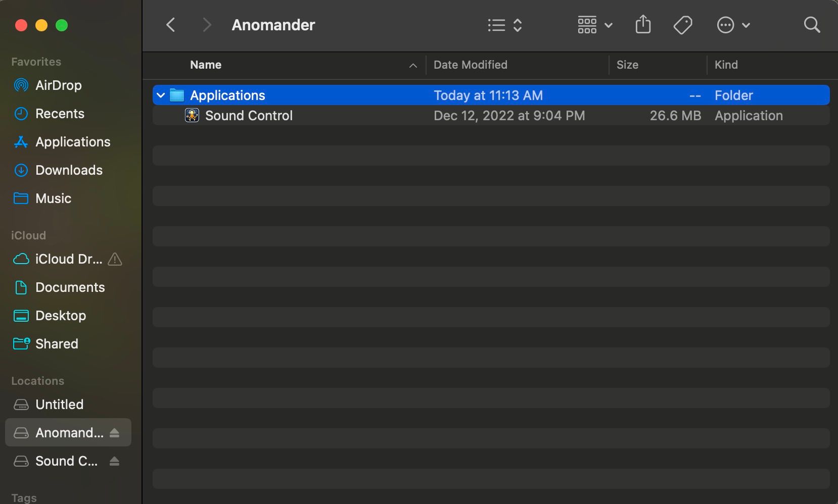This screenshot has width=838, height=504.
Task: Click the Documents page icon in sidebar
Action: 21,287
